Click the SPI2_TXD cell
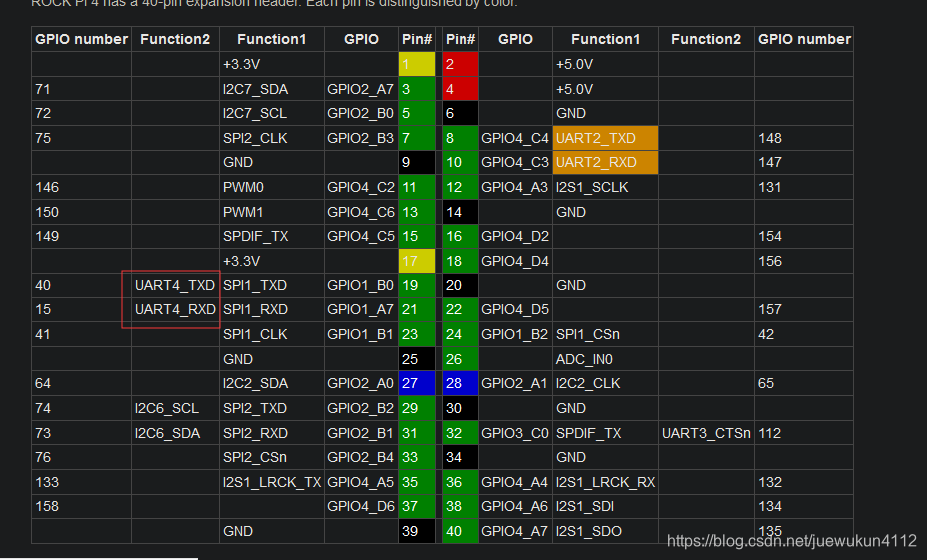The height and width of the screenshot is (560, 927). click(x=272, y=408)
